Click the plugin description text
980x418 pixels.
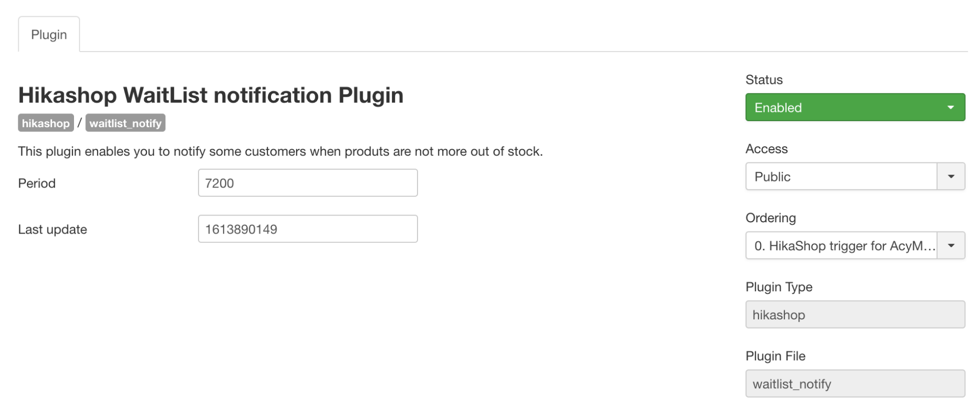click(x=280, y=151)
